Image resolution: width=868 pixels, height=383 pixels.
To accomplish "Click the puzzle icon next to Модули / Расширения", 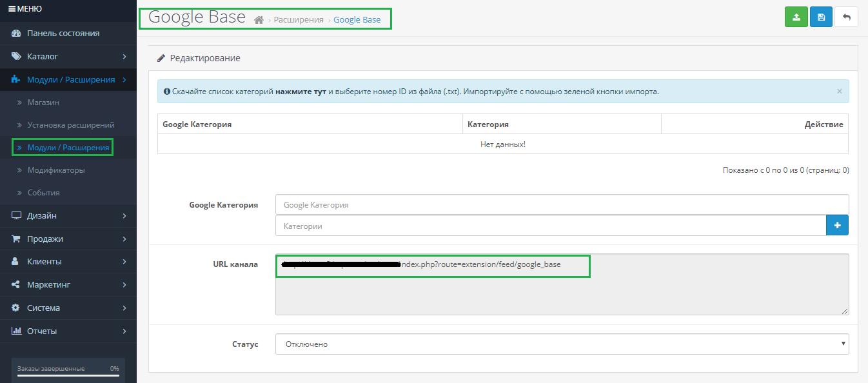I will [16, 79].
